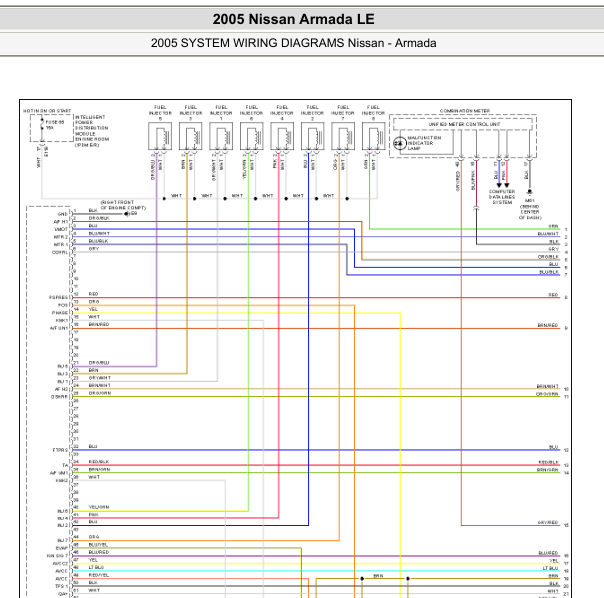Click the 'COMBINATION METER' label
The height and width of the screenshot is (598, 604).
pos(465,111)
